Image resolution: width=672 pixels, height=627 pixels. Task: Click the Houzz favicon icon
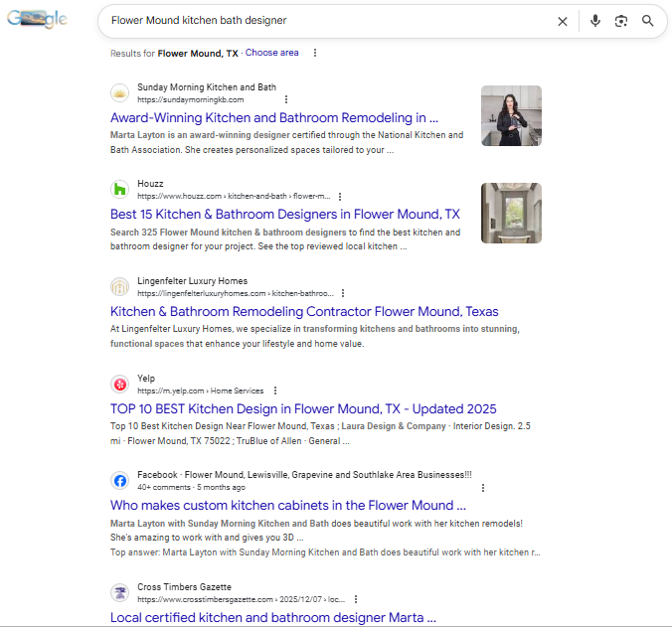(120, 190)
